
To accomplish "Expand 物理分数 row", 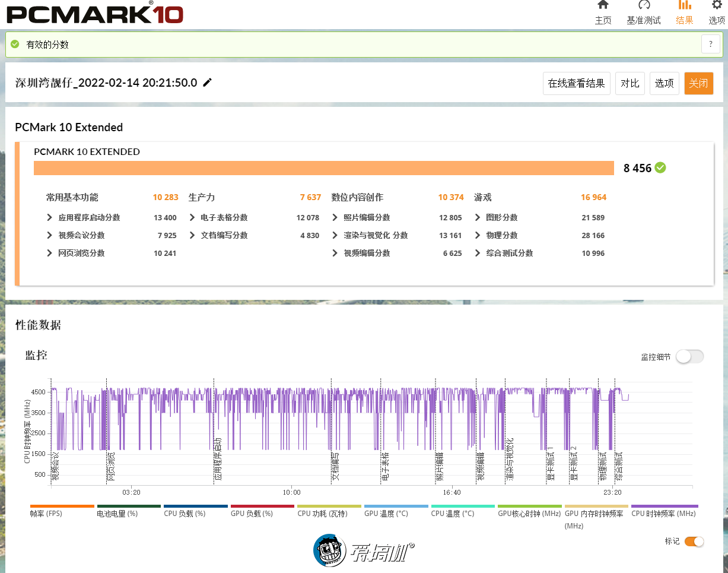I will [x=495, y=236].
